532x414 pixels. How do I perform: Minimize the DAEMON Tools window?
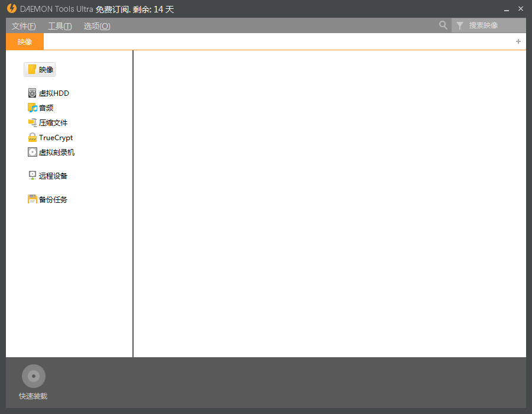point(507,9)
